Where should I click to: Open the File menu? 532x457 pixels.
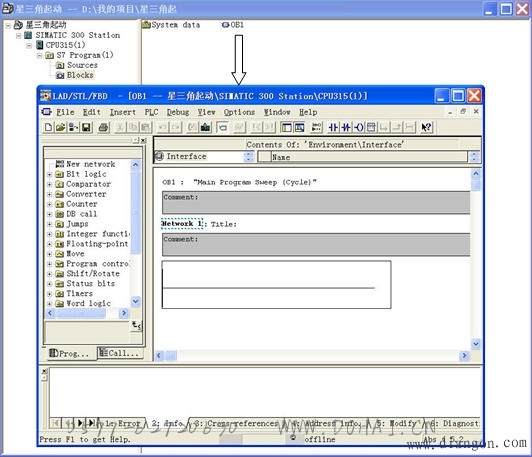65,112
